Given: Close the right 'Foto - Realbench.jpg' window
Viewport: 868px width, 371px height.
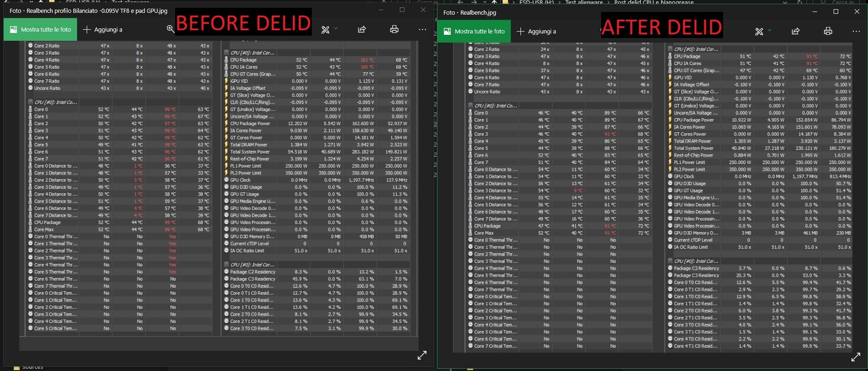Looking at the screenshot, I should pyautogui.click(x=857, y=12).
